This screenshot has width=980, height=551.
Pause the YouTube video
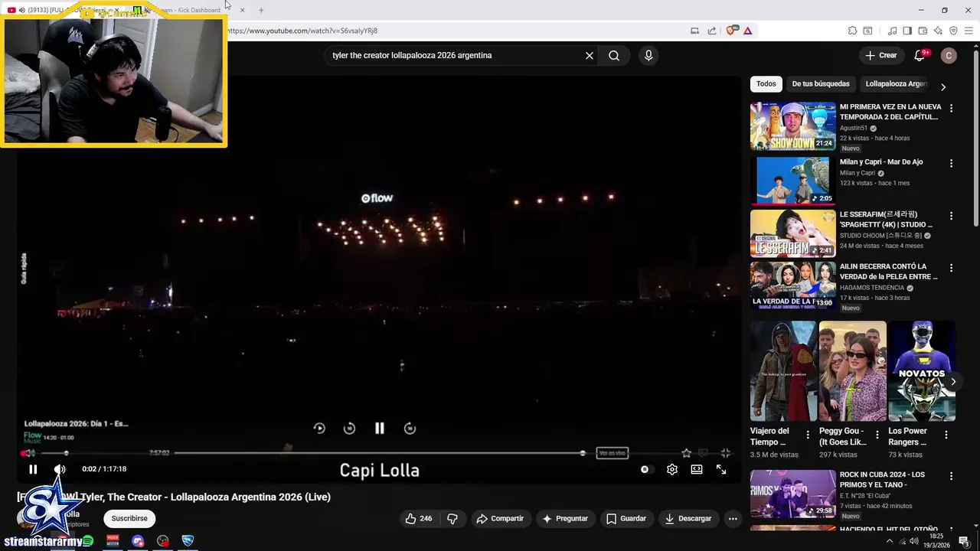(x=33, y=469)
